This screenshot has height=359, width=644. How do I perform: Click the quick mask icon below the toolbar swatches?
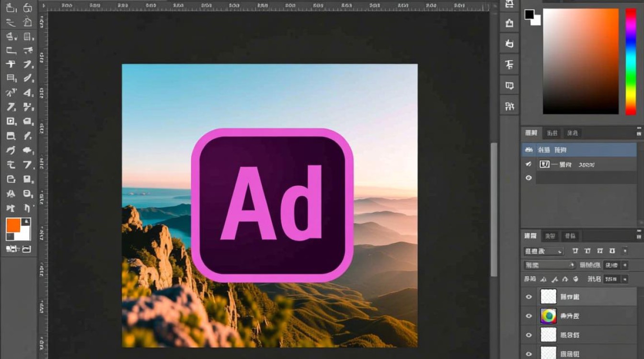pyautogui.click(x=11, y=249)
